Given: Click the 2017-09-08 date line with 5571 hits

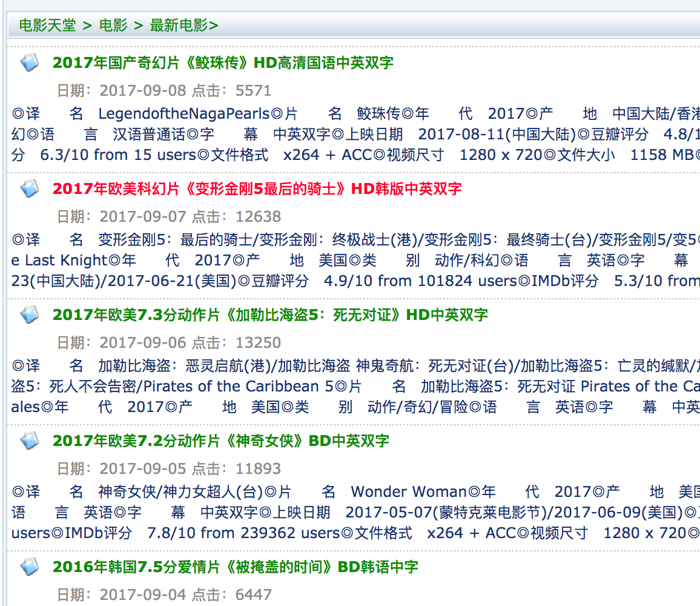Looking at the screenshot, I should [x=163, y=90].
